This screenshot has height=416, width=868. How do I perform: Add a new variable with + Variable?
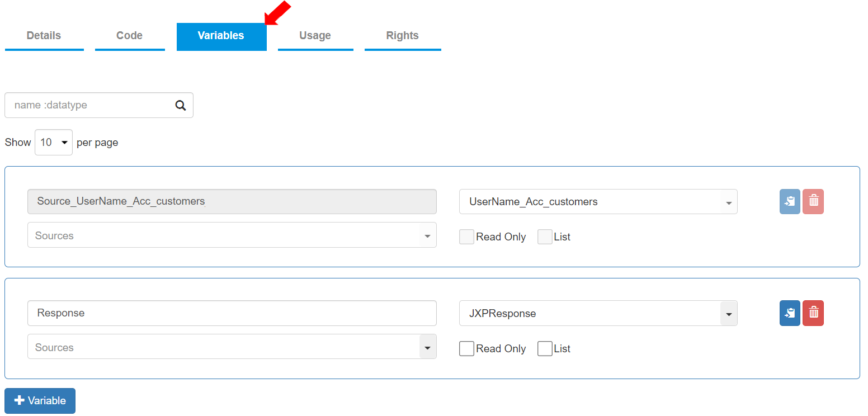[x=40, y=401]
